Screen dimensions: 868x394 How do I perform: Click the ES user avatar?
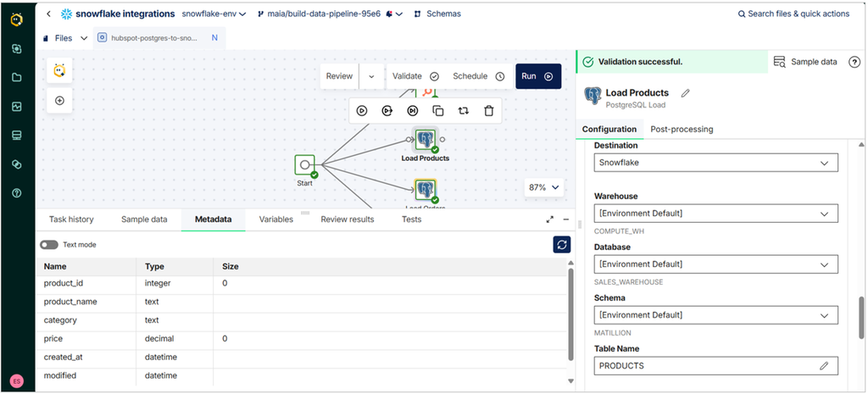(x=17, y=380)
